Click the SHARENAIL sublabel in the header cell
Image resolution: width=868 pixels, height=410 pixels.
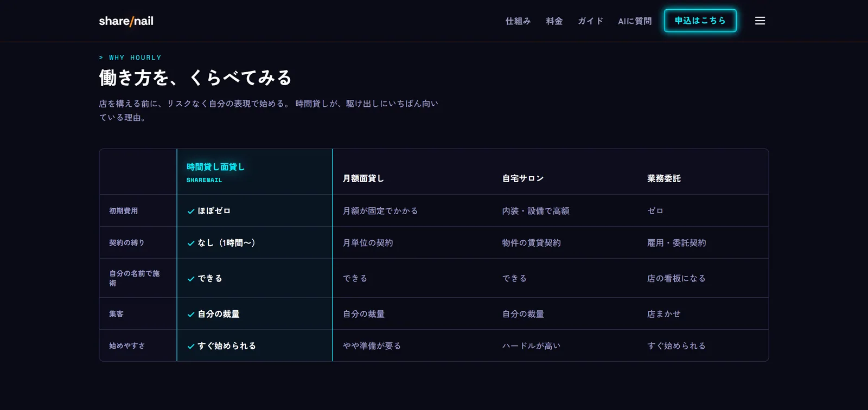[x=205, y=180]
